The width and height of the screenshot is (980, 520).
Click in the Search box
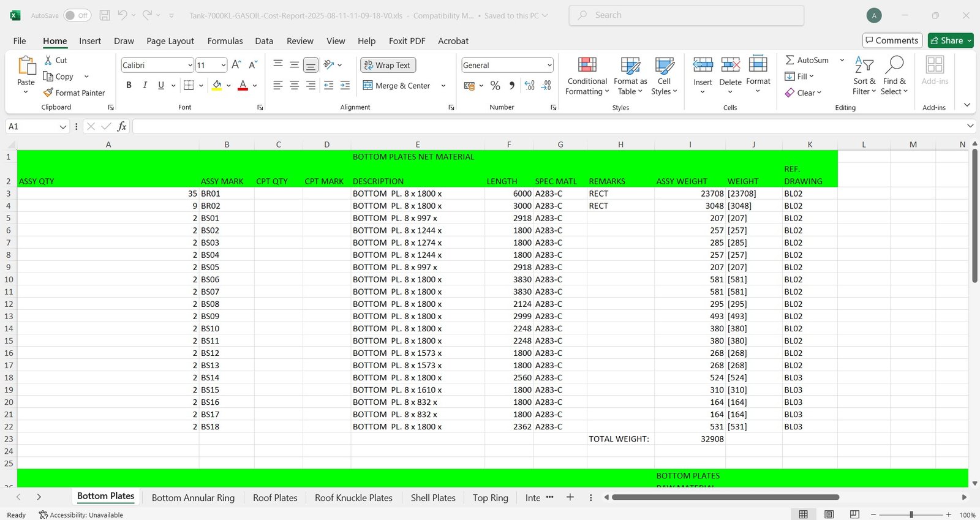pyautogui.click(x=686, y=15)
